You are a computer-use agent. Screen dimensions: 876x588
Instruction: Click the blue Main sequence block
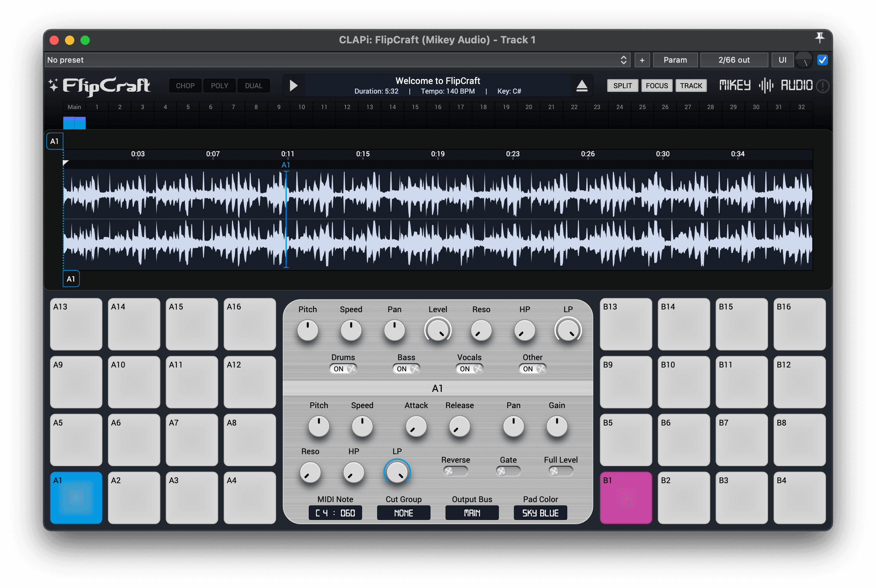pos(74,123)
